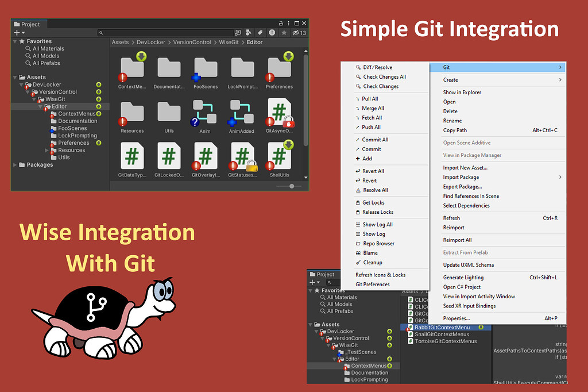Toggle the eye icon showing 13 hidden items

[x=295, y=32]
